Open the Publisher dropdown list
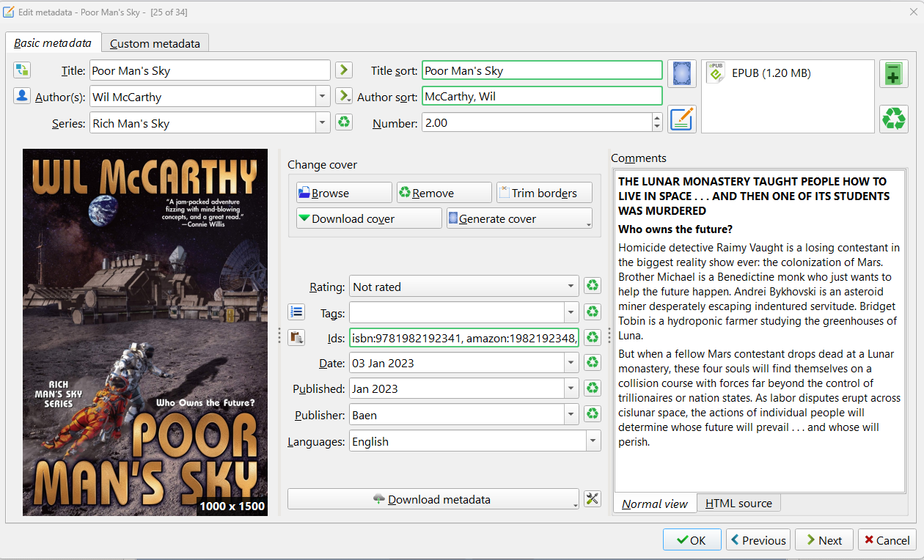The width and height of the screenshot is (924, 560). [x=571, y=415]
